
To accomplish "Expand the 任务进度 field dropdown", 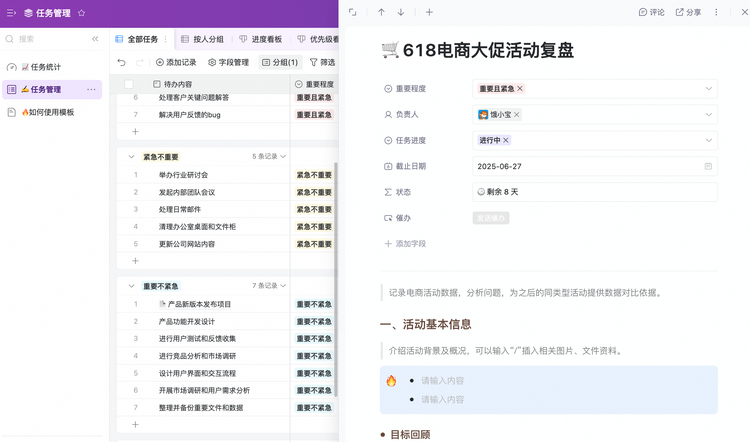I will point(708,140).
